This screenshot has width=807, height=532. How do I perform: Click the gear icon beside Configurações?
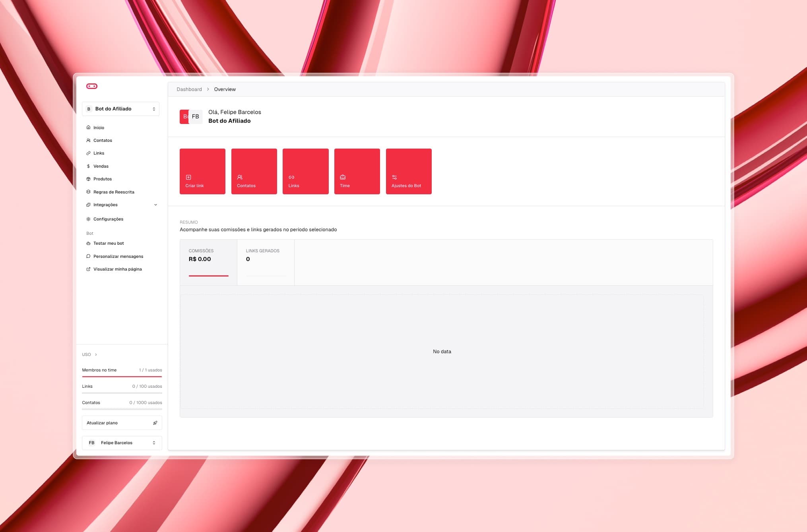(88, 219)
